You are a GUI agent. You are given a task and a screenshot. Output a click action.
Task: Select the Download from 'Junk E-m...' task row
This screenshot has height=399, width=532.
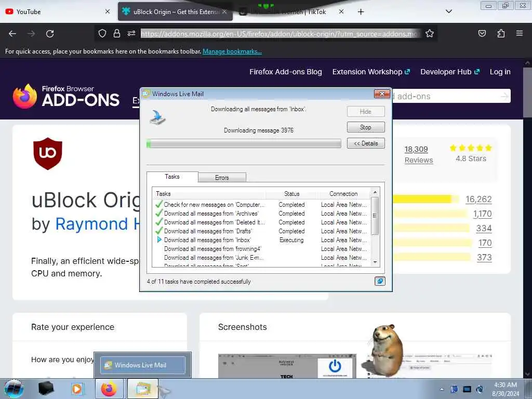pos(261,258)
